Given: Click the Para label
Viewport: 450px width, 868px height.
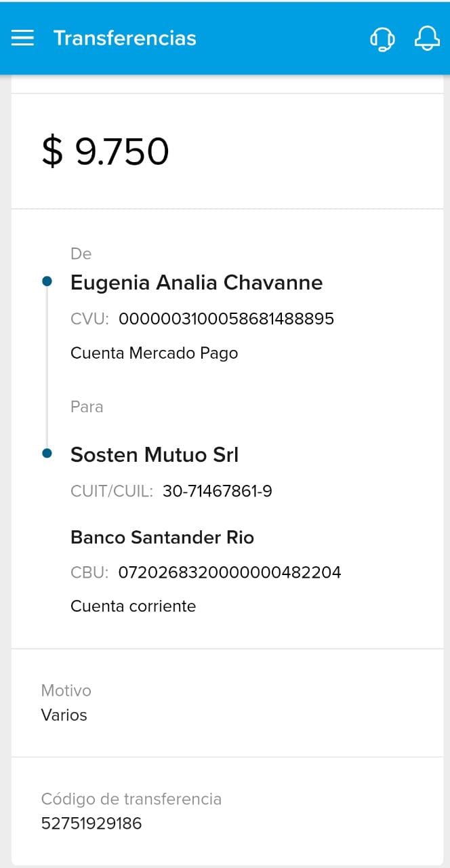Looking at the screenshot, I should [x=87, y=407].
